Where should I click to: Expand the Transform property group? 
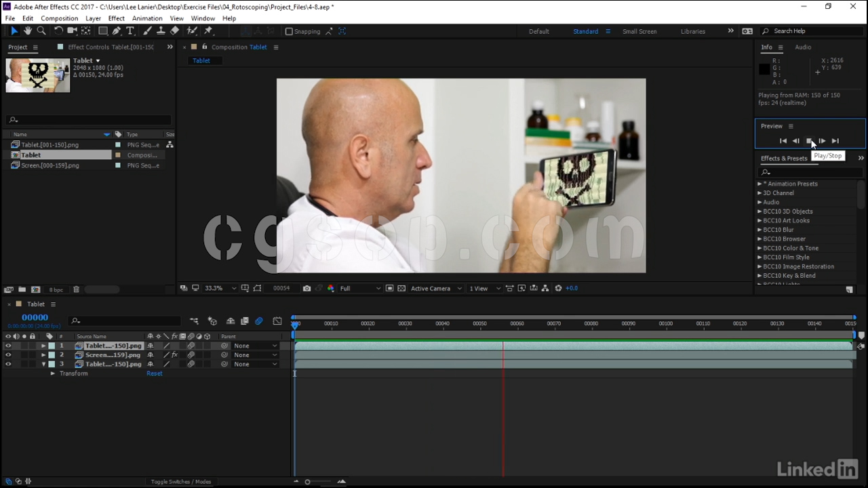tap(53, 373)
